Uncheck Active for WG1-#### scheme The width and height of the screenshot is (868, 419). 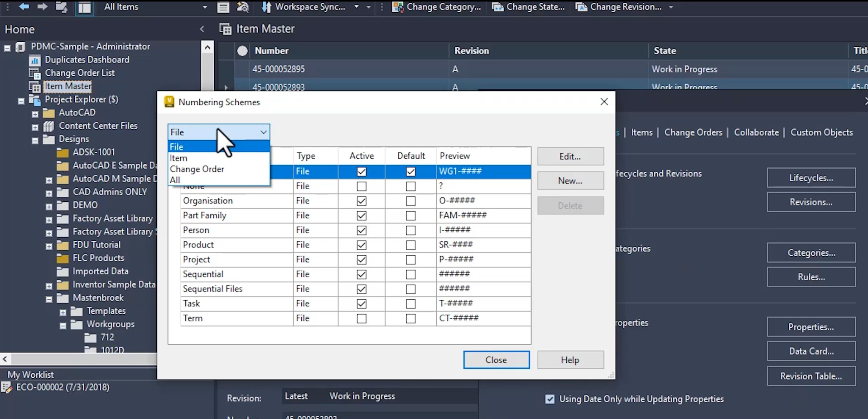click(x=362, y=171)
